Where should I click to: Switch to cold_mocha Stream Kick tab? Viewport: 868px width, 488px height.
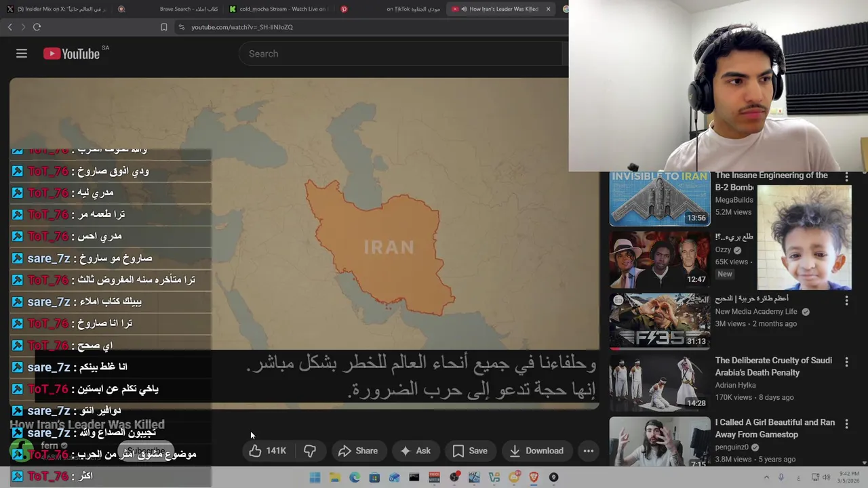click(278, 9)
